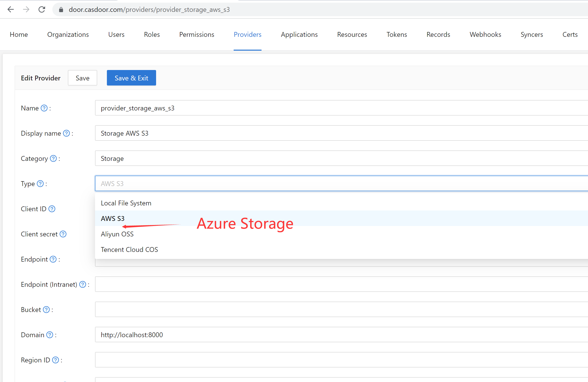The height and width of the screenshot is (382, 588).
Task: Click the Display name help icon
Action: click(x=66, y=133)
